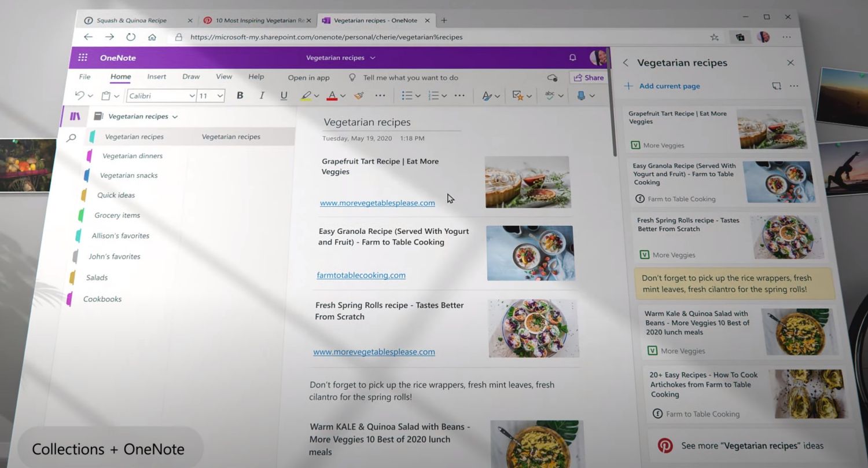Screen dimensions: 868x468
Task: Open the Cookbooks section
Action: (102, 299)
